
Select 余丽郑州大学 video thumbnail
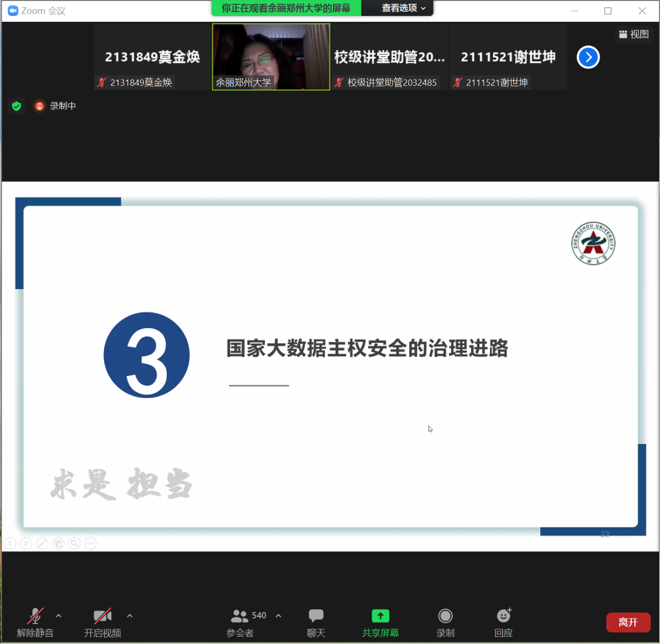[x=271, y=57]
